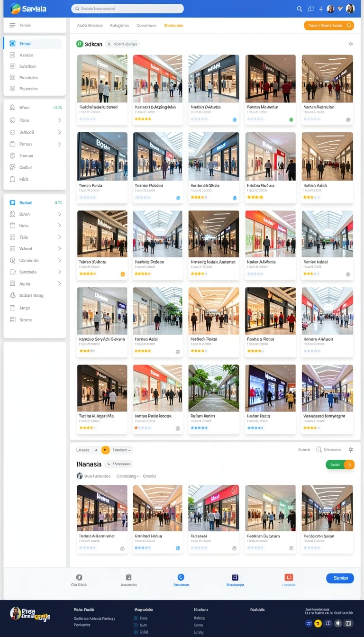This screenshot has height=637, width=364.
Task: Click the Deflon sidebar item text
Action: coord(26,167)
